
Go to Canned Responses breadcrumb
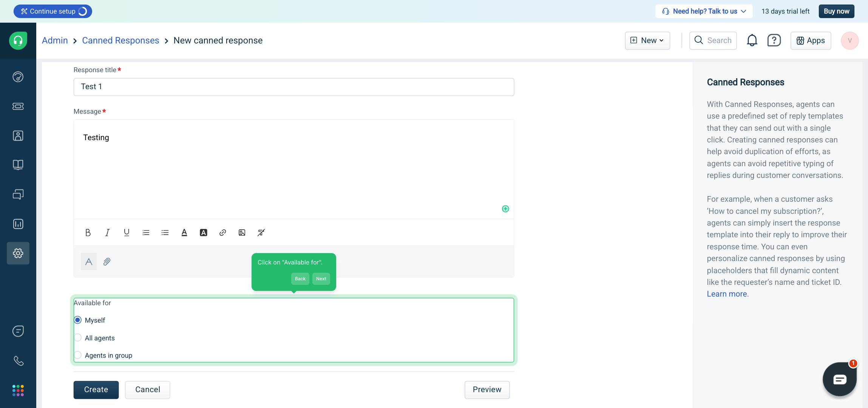pos(120,40)
